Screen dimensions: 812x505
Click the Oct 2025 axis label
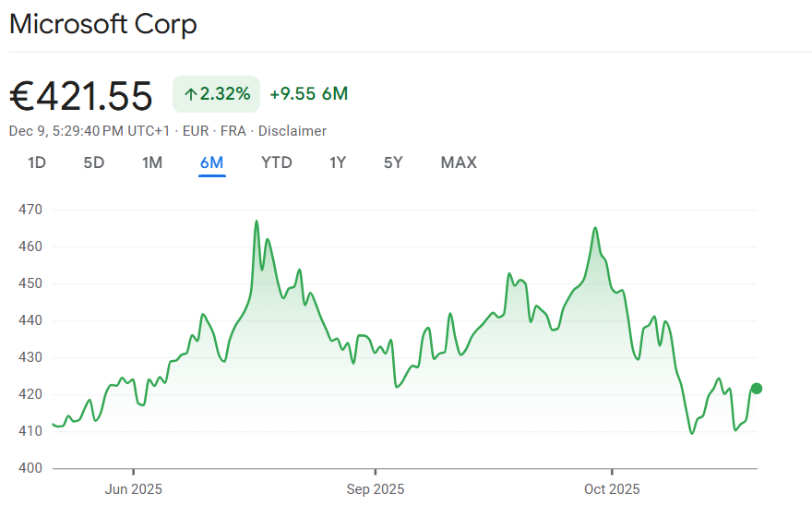point(611,488)
